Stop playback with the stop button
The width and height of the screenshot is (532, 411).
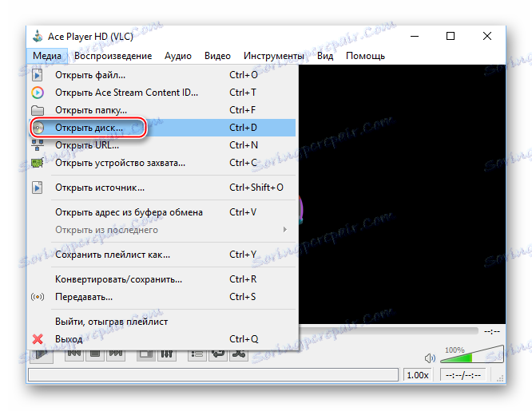tap(95, 354)
